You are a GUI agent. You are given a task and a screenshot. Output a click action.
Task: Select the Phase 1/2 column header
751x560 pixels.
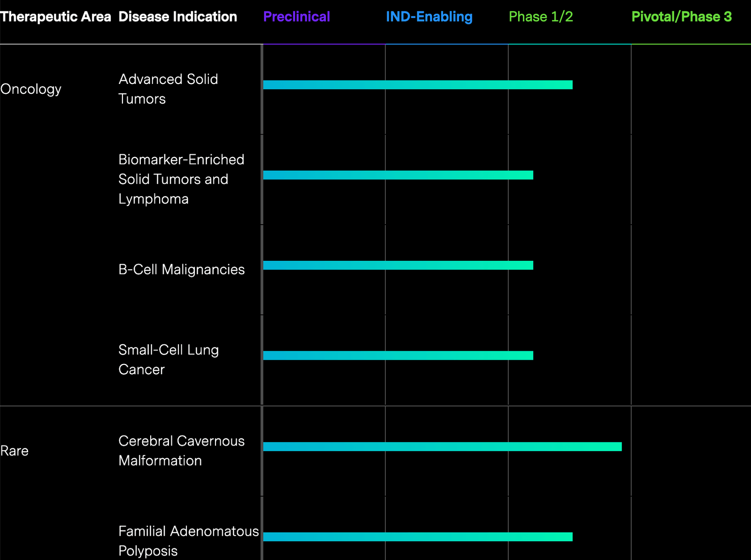[x=541, y=16]
